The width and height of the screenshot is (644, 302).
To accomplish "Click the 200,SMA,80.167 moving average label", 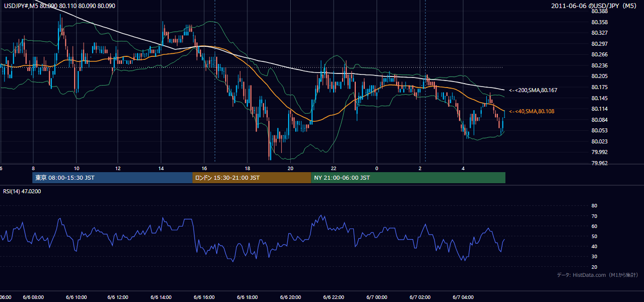I will (x=534, y=90).
